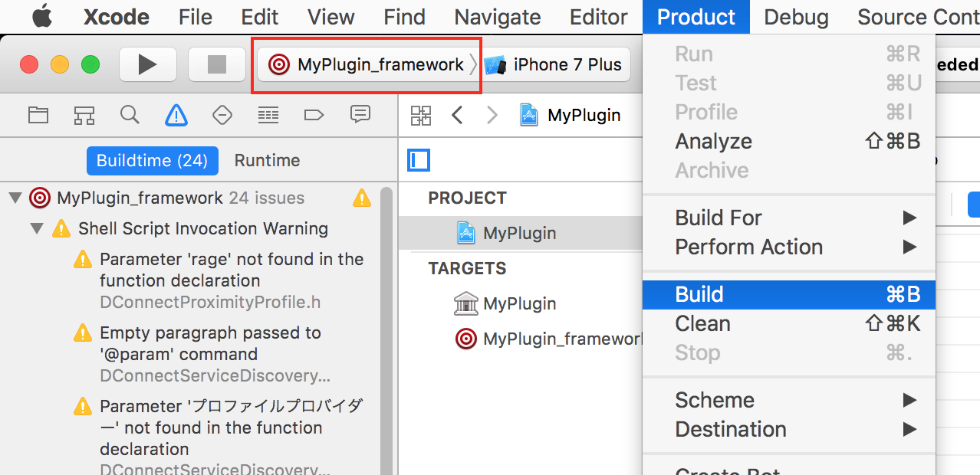Viewport: 980px width, 475px height.
Task: Open the Project navigator folder icon
Action: click(x=38, y=116)
